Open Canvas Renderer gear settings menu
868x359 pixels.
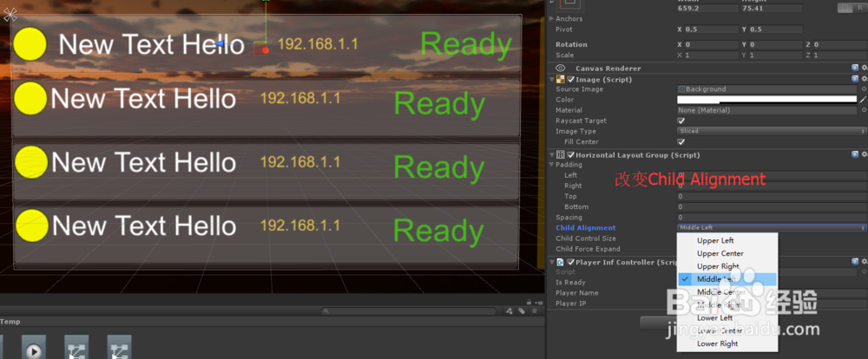click(865, 68)
